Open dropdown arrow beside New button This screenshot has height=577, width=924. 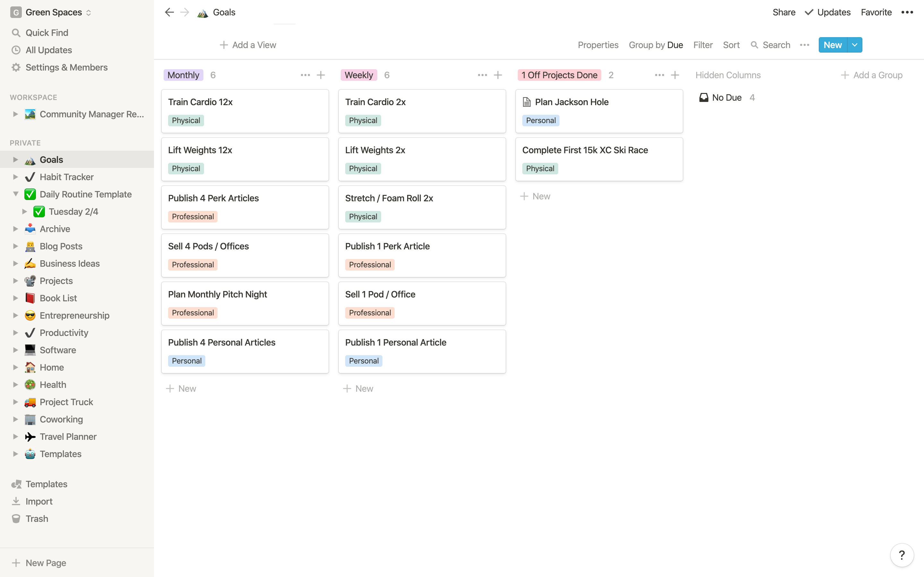click(854, 45)
